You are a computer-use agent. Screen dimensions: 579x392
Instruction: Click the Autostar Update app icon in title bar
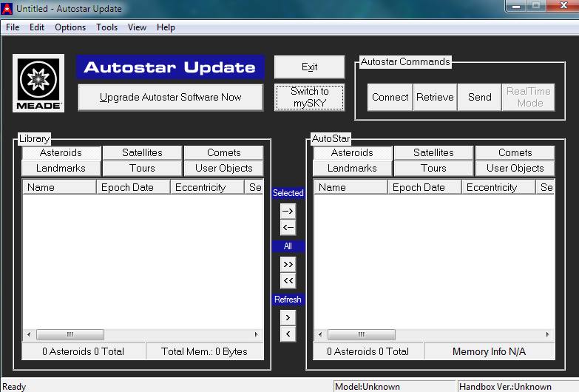point(7,9)
